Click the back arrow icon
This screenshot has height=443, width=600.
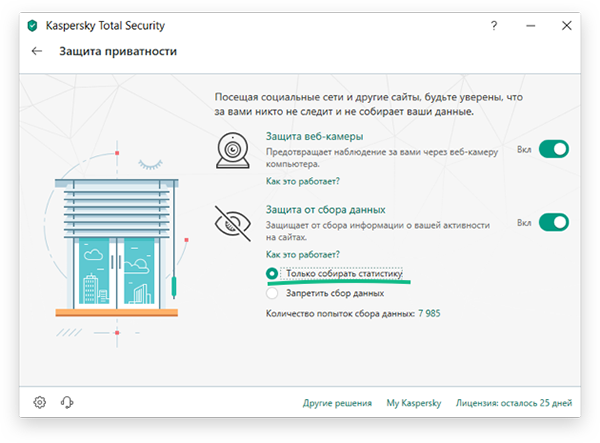coord(38,51)
